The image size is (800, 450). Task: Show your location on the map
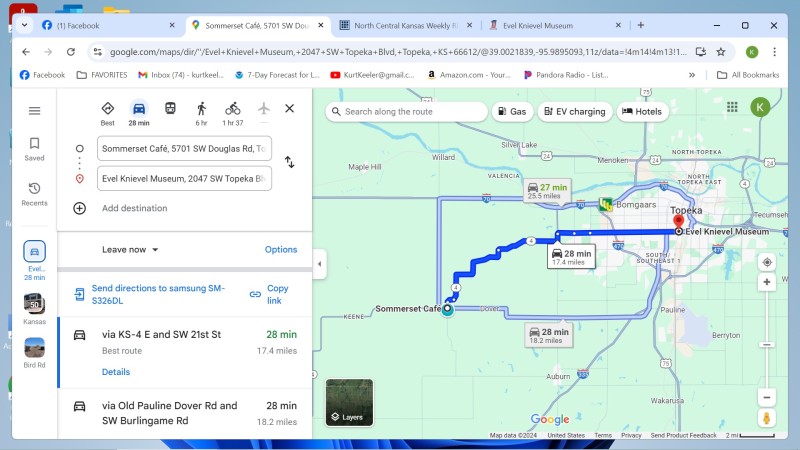[767, 262]
